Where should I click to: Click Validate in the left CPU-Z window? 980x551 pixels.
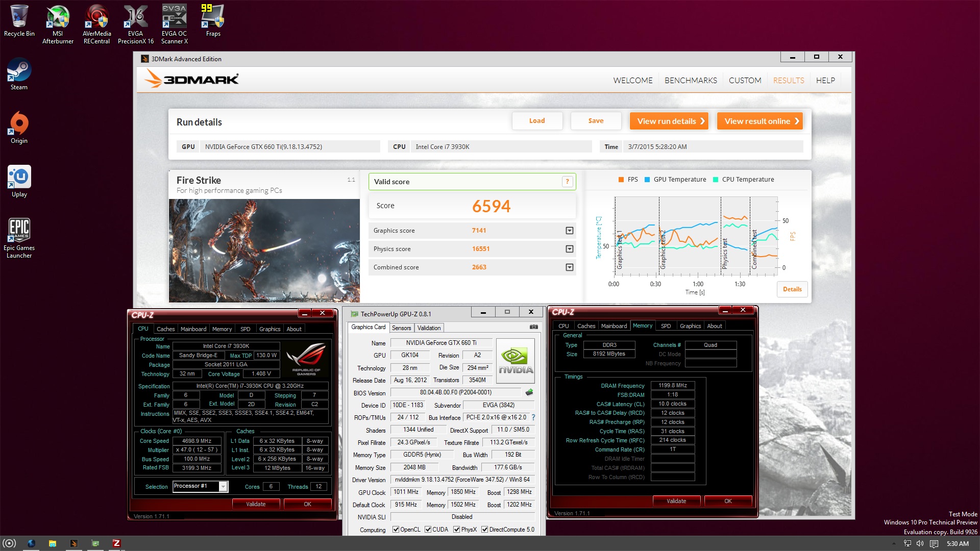pyautogui.click(x=256, y=504)
